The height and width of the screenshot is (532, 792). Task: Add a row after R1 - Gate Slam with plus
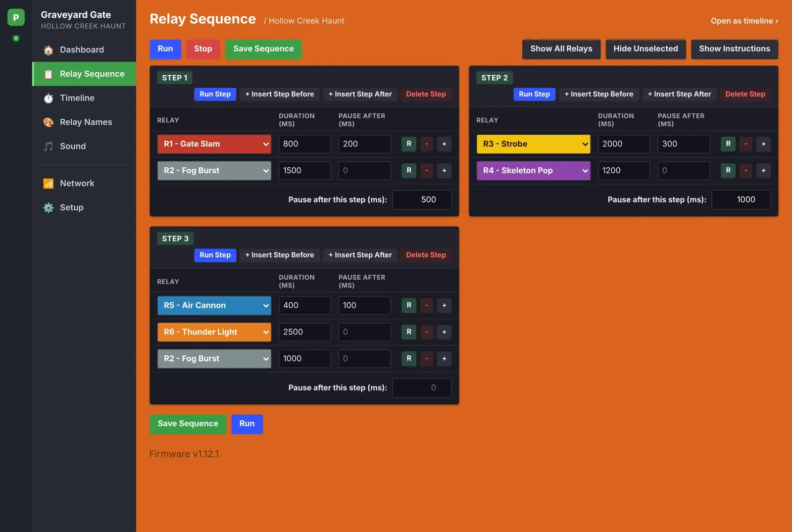click(x=444, y=144)
